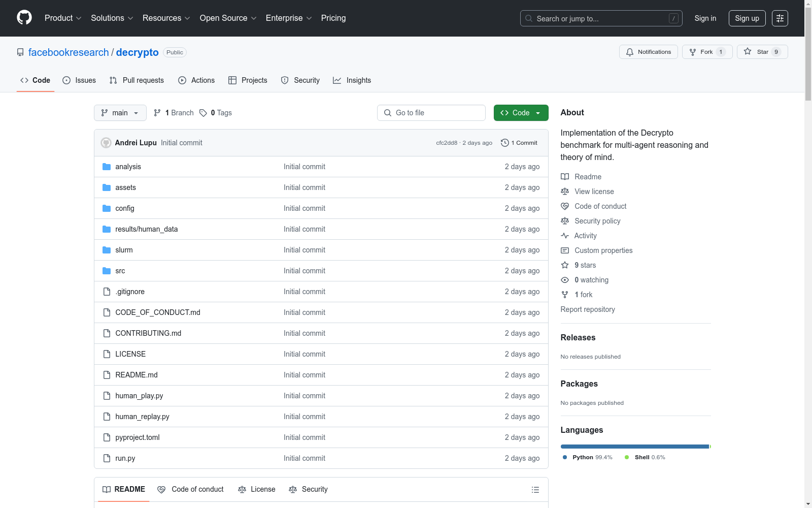Open Custom properties in About sidebar
Viewport: 812px width, 508px height.
[603, 250]
